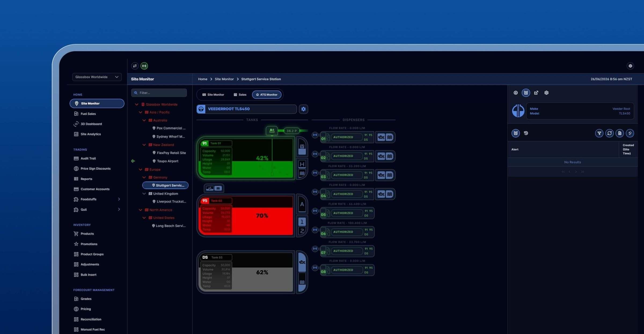The height and width of the screenshot is (334, 644).
Task: Click the green delivery icon above Tank 01
Action: (x=272, y=131)
